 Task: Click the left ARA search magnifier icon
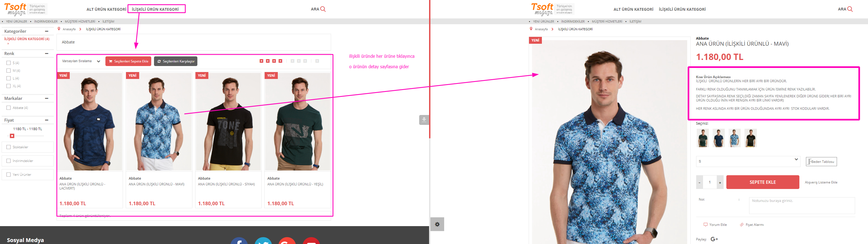tap(323, 9)
